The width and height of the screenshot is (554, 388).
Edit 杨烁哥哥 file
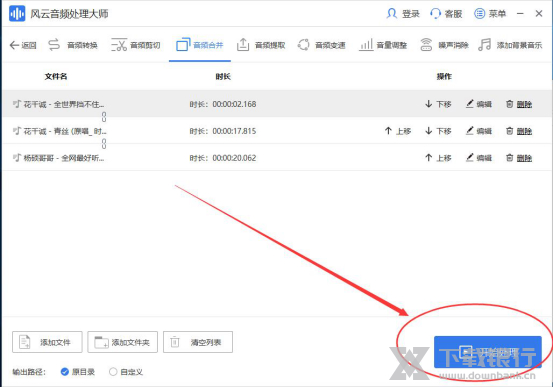479,158
